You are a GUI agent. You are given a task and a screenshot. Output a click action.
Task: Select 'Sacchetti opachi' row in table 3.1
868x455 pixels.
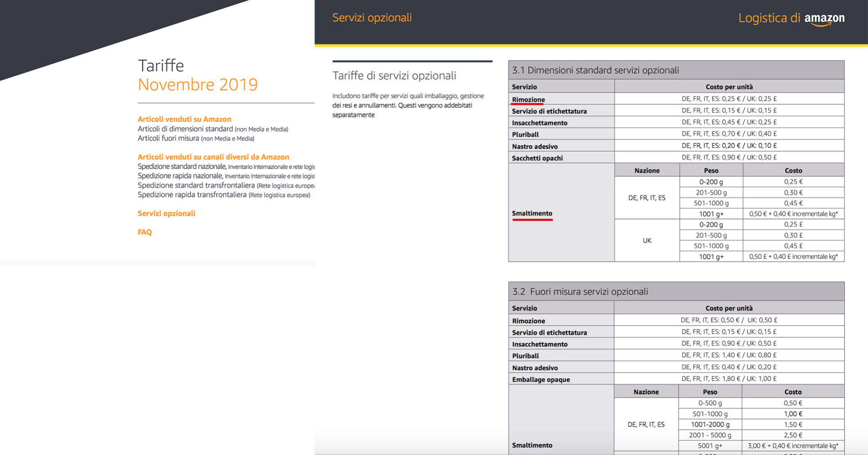[537, 158]
